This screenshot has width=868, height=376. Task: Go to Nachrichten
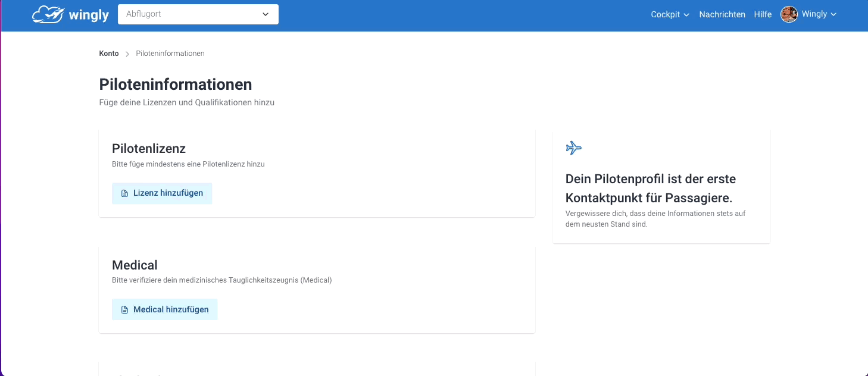pyautogui.click(x=722, y=14)
